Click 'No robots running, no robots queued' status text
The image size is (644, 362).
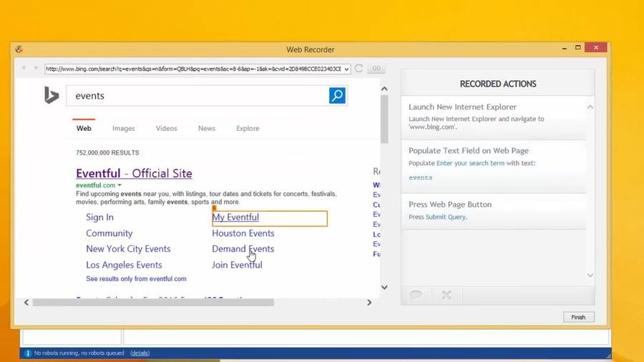coord(79,353)
